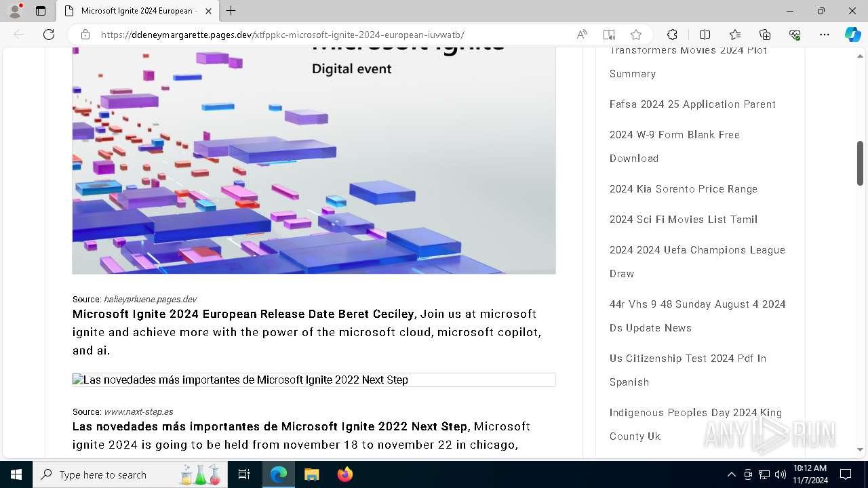The width and height of the screenshot is (868, 488).
Task: Click the halieyarluene.pages.dev source text
Action: (150, 299)
